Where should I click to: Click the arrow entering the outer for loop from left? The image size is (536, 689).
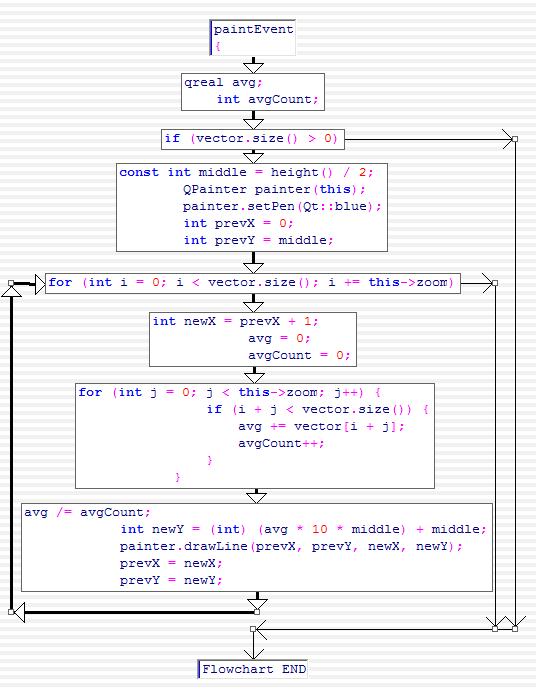coord(40,284)
